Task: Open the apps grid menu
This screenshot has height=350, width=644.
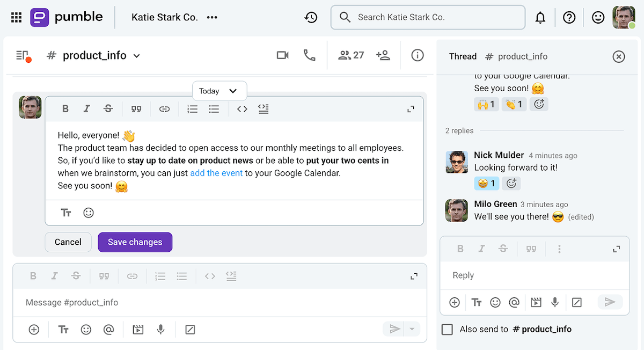Action: 16,17
